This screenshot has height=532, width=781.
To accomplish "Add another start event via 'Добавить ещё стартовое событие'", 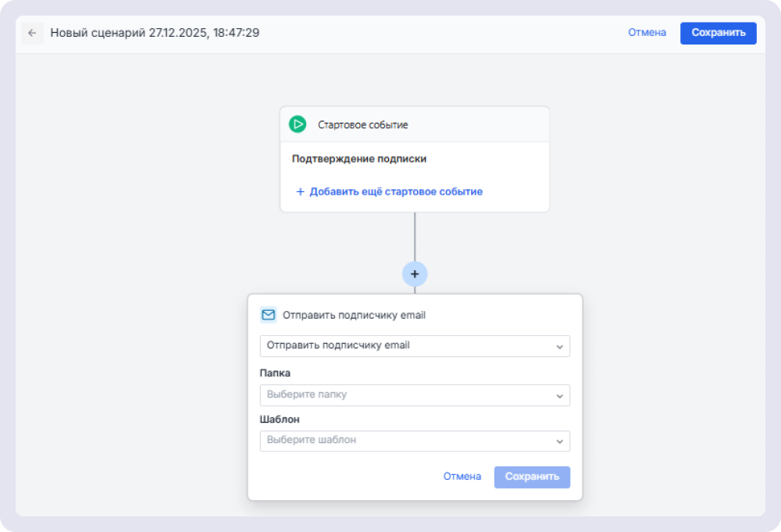I will coord(395,191).
